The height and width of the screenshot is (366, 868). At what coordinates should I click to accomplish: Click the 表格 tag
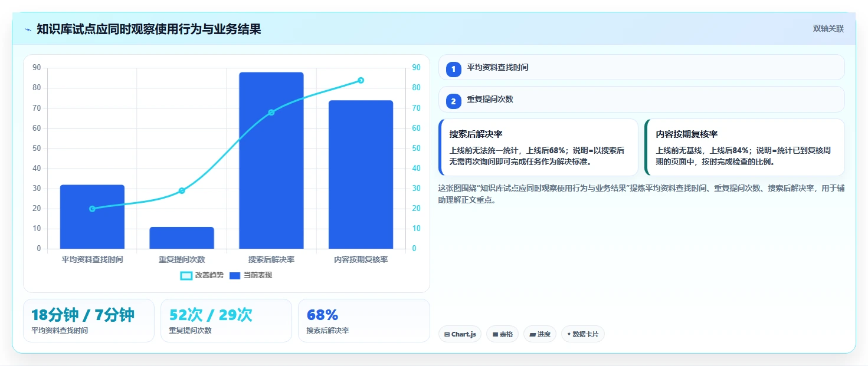(x=502, y=334)
